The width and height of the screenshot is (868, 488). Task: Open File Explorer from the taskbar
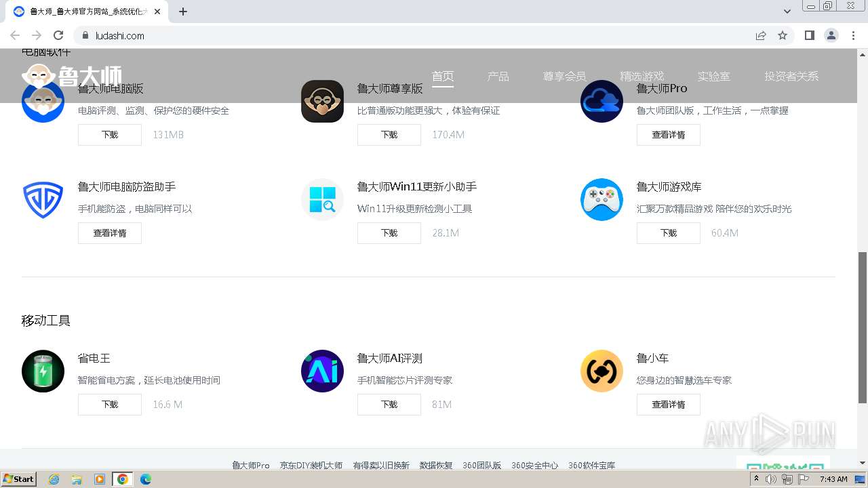tap(77, 479)
